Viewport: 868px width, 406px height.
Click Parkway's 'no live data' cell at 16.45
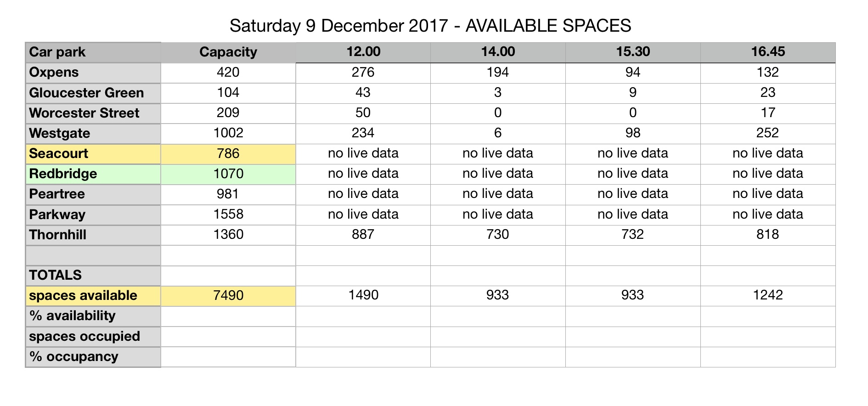[767, 214]
